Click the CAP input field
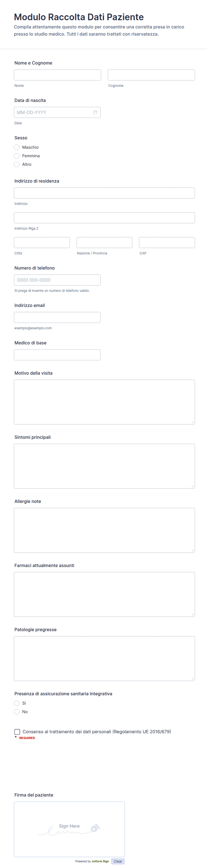The height and width of the screenshot is (868, 207). pos(167,243)
